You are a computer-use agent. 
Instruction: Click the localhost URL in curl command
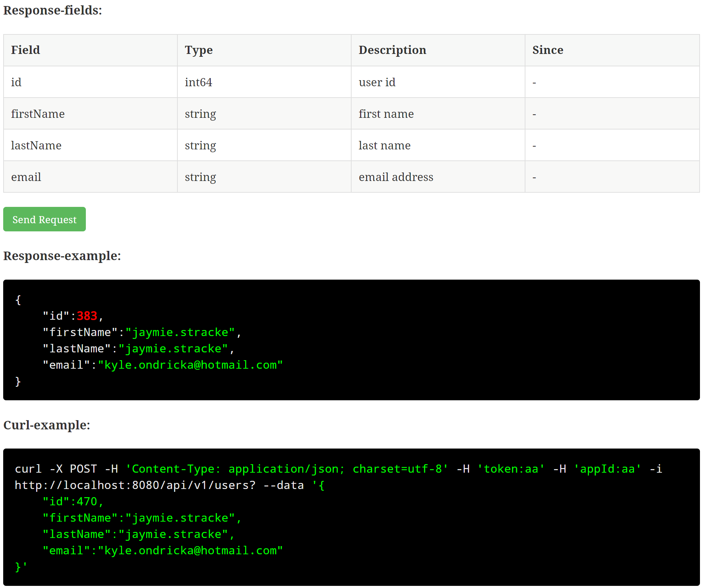135,485
